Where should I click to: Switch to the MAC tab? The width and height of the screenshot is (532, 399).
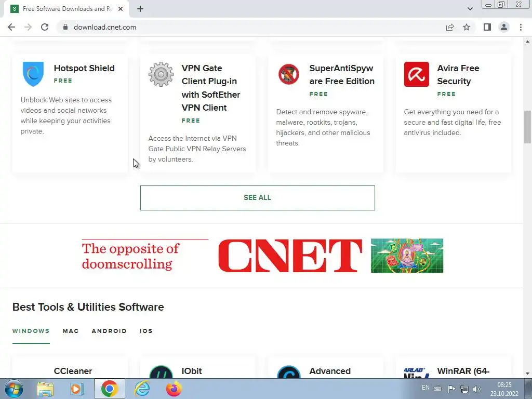(71, 331)
